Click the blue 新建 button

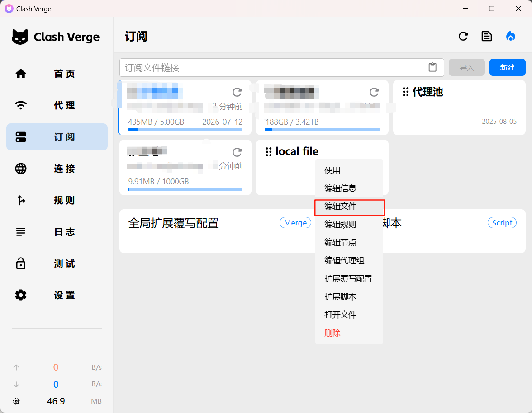click(507, 67)
